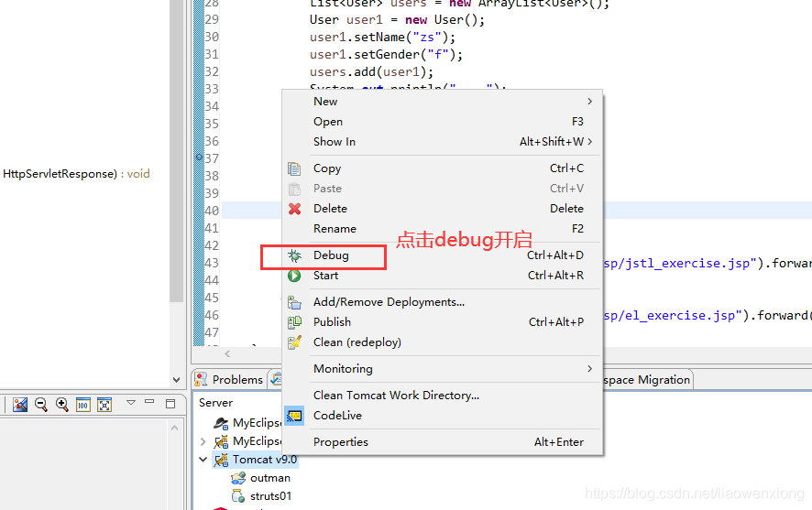The image size is (812, 510).
Task: Click the zoom in magnifier icon
Action: (x=62, y=405)
